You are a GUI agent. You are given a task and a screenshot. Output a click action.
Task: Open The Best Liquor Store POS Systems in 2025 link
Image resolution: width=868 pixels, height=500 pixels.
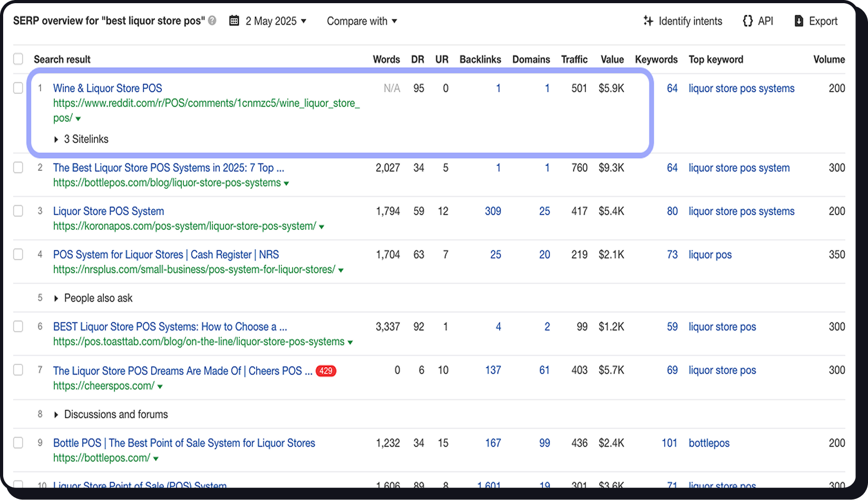169,168
